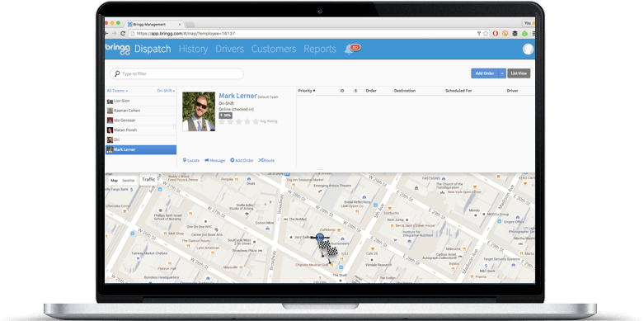Open Route for the selected driver
The image size is (644, 321).
pos(266,160)
